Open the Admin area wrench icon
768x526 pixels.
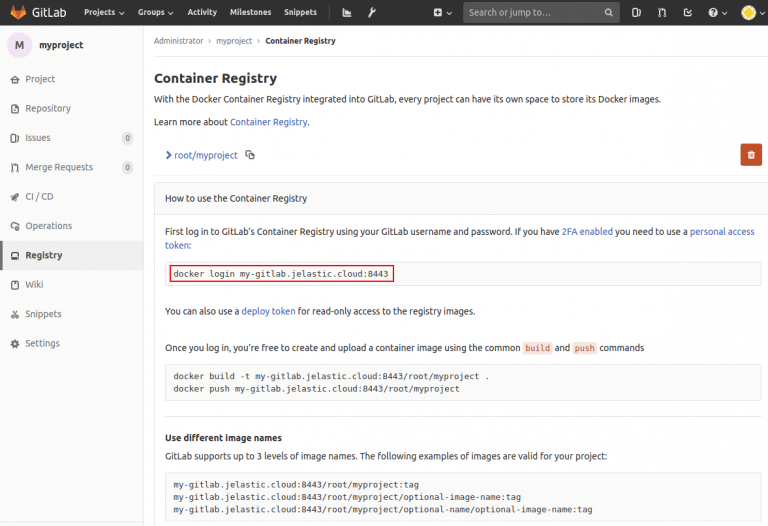(372, 13)
